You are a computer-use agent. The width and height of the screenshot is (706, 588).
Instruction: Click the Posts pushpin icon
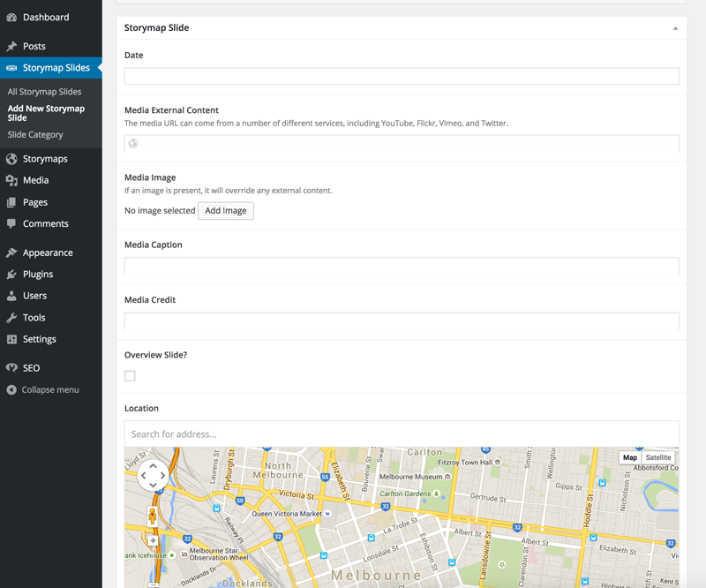pyautogui.click(x=11, y=47)
